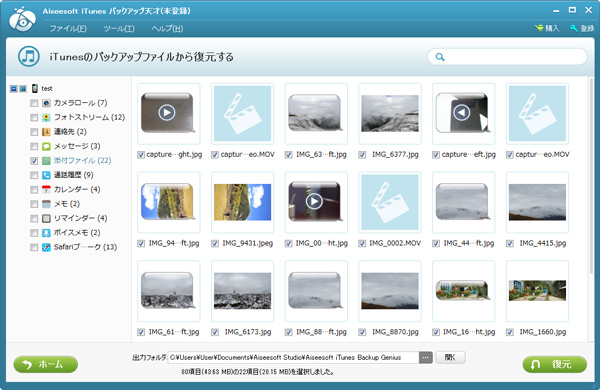Viewport: 600px width, 390px height.
Task: Select the IMG_8870.jpg thumbnail
Action: tap(390, 291)
